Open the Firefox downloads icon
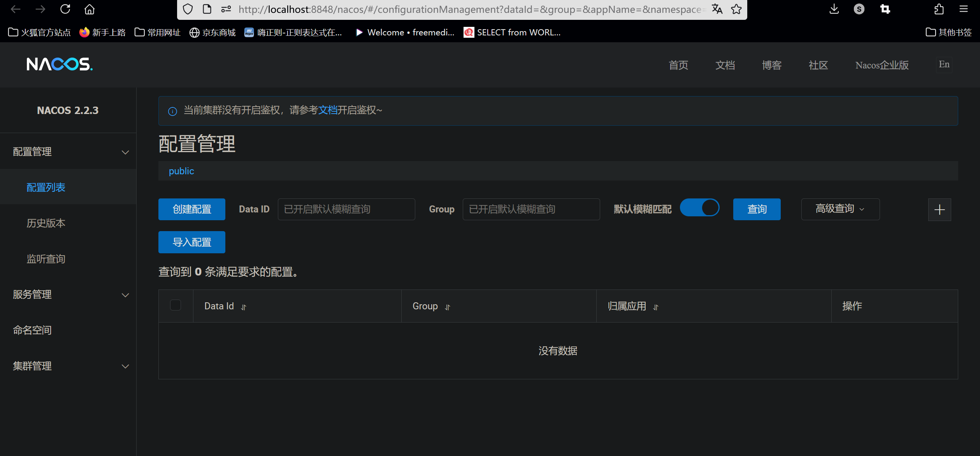 click(834, 9)
